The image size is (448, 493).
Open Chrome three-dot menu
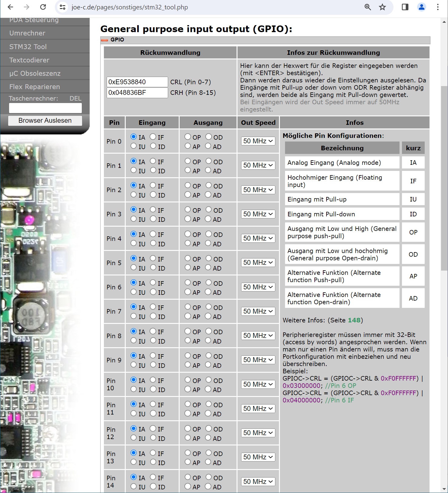pos(438,7)
